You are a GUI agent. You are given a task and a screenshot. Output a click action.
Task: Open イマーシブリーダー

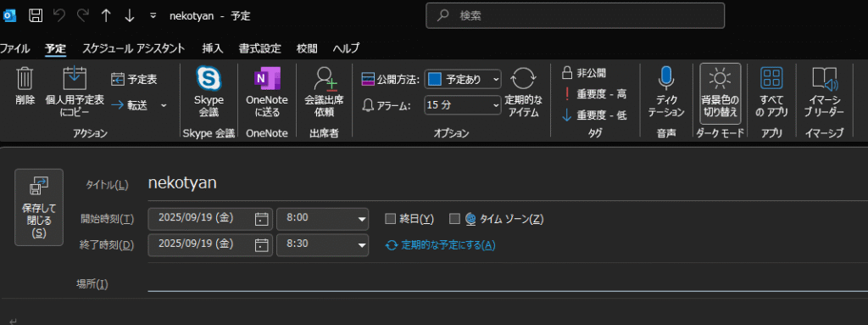825,92
